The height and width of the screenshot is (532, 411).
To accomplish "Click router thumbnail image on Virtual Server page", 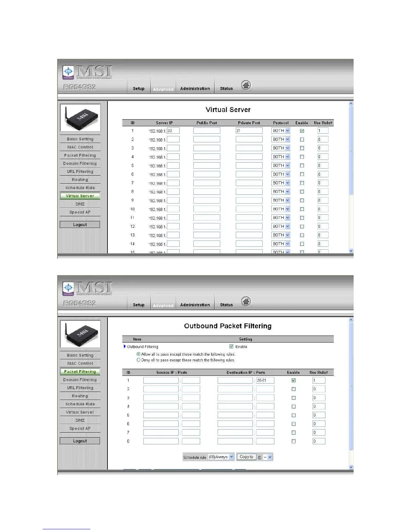I will coord(80,118).
